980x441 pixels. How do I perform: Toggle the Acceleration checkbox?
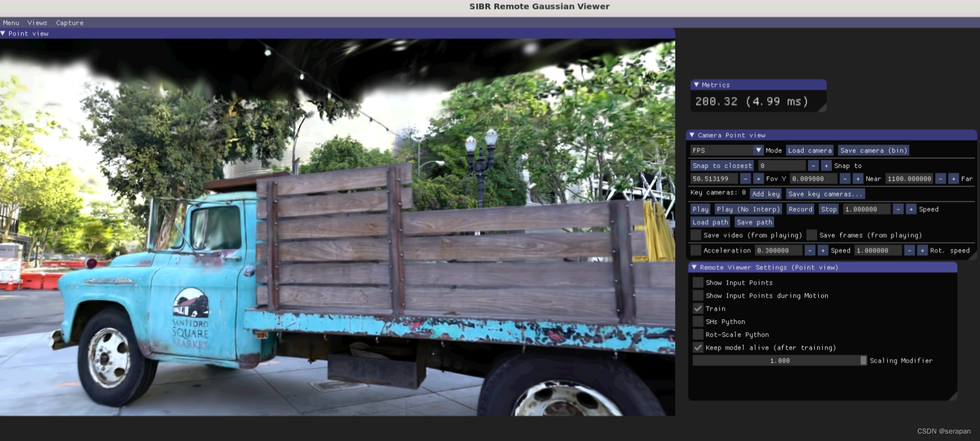coord(696,250)
